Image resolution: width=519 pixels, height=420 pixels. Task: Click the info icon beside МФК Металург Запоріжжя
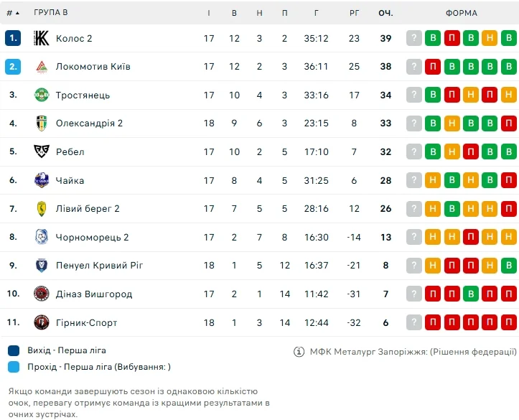coord(299,352)
